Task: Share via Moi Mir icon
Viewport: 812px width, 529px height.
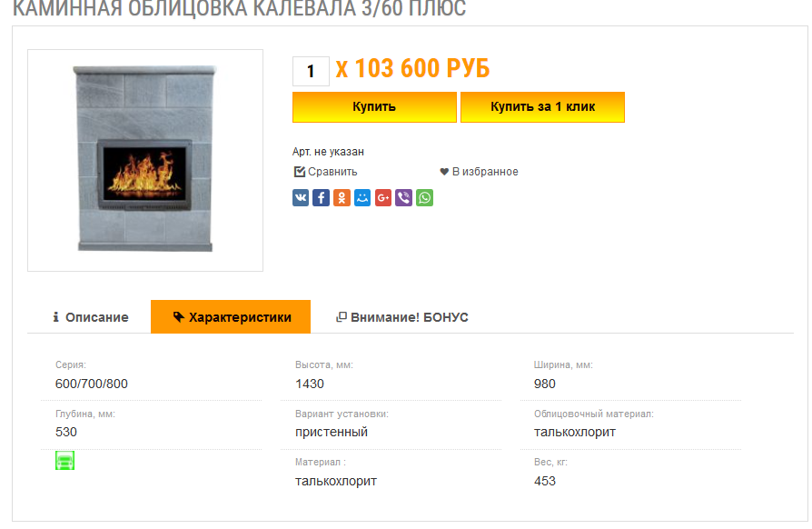Action: click(x=362, y=198)
